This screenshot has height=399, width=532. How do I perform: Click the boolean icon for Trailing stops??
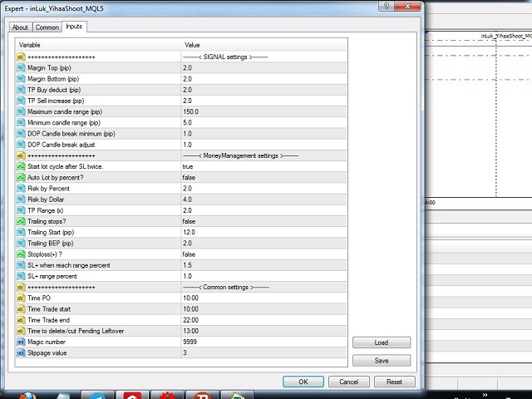pos(21,221)
